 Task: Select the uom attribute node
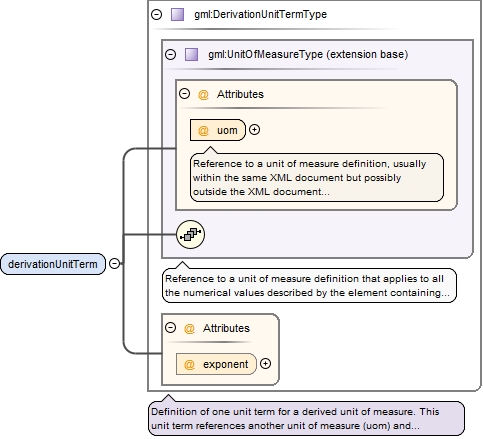(x=218, y=130)
